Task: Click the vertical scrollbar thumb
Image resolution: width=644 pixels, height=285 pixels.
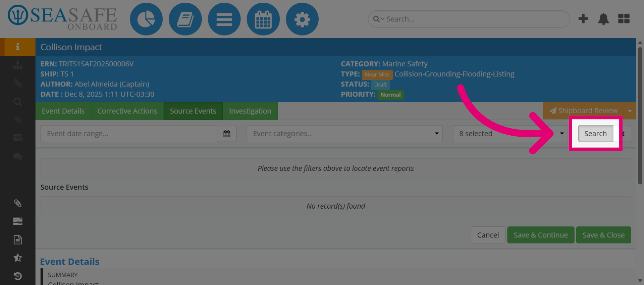Action: click(640, 116)
